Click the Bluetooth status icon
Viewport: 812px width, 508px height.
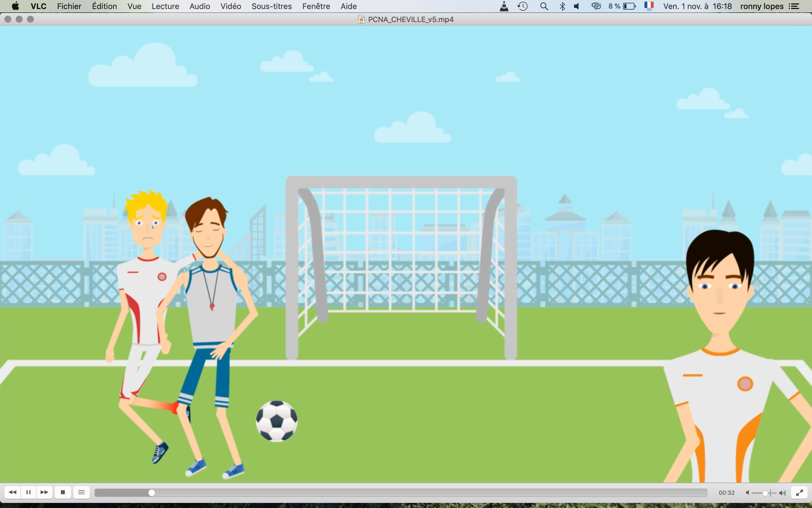(x=562, y=6)
